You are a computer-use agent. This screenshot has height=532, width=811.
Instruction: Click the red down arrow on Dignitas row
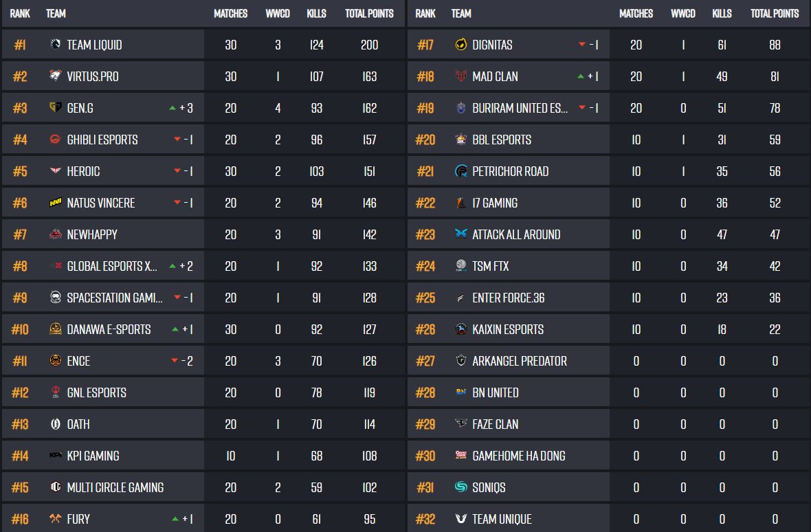click(x=582, y=45)
